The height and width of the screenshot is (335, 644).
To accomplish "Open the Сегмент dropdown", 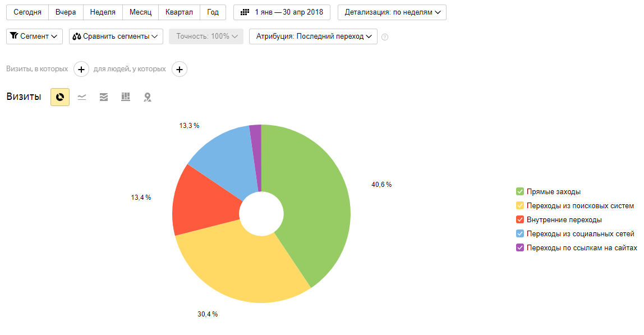I will (x=35, y=36).
